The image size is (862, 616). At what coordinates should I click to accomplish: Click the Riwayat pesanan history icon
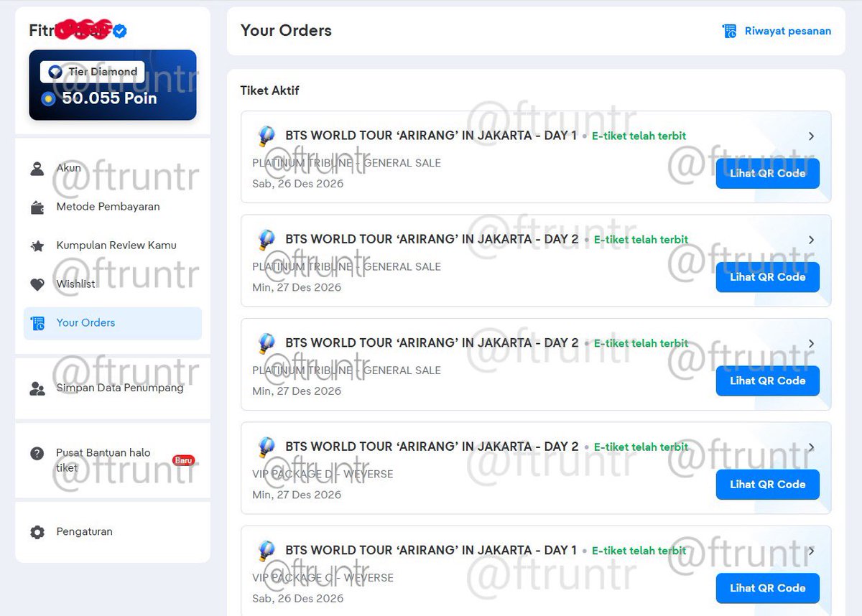(x=730, y=31)
